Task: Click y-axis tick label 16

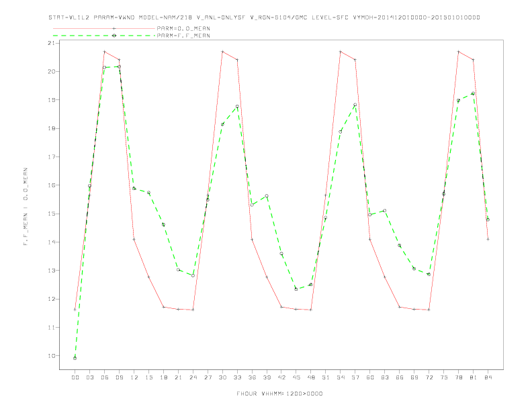Action: 52,185
